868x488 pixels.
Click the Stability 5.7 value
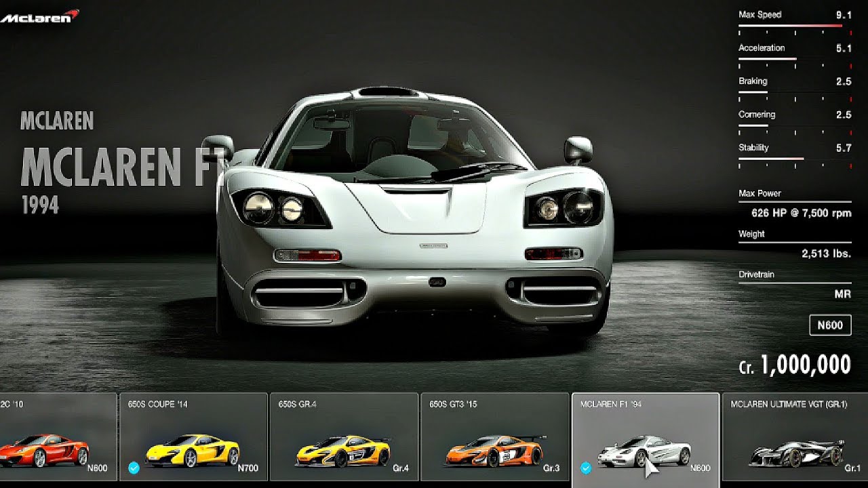coord(844,148)
